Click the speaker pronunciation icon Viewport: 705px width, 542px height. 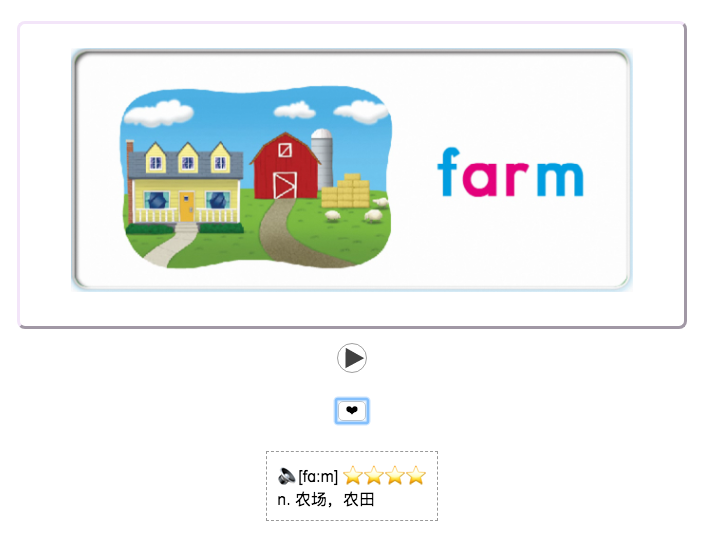[286, 476]
